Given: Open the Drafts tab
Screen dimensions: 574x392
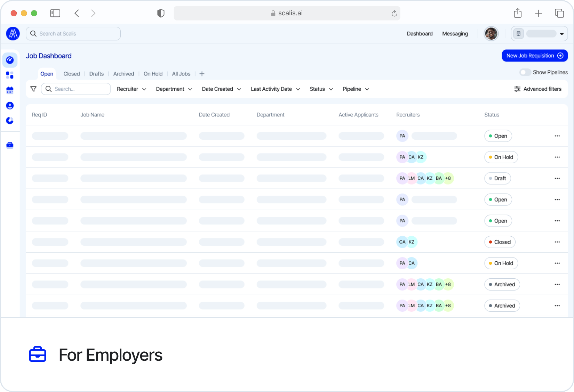Looking at the screenshot, I should (x=96, y=74).
